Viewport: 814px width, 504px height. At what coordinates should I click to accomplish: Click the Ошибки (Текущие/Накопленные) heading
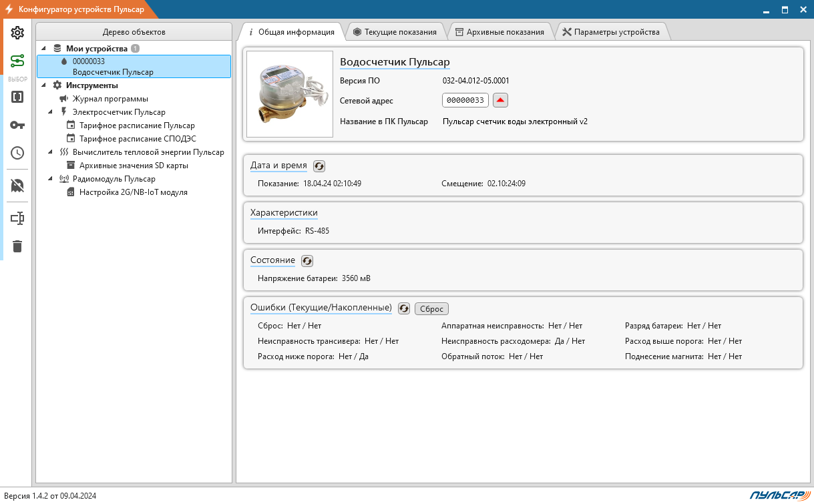[321, 308]
